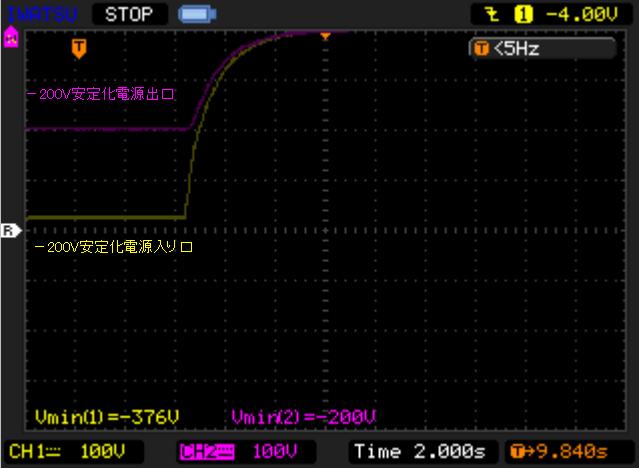Click the magenta channel 2 ground marker
Image resolution: width=639 pixels, height=468 pixels.
11,37
